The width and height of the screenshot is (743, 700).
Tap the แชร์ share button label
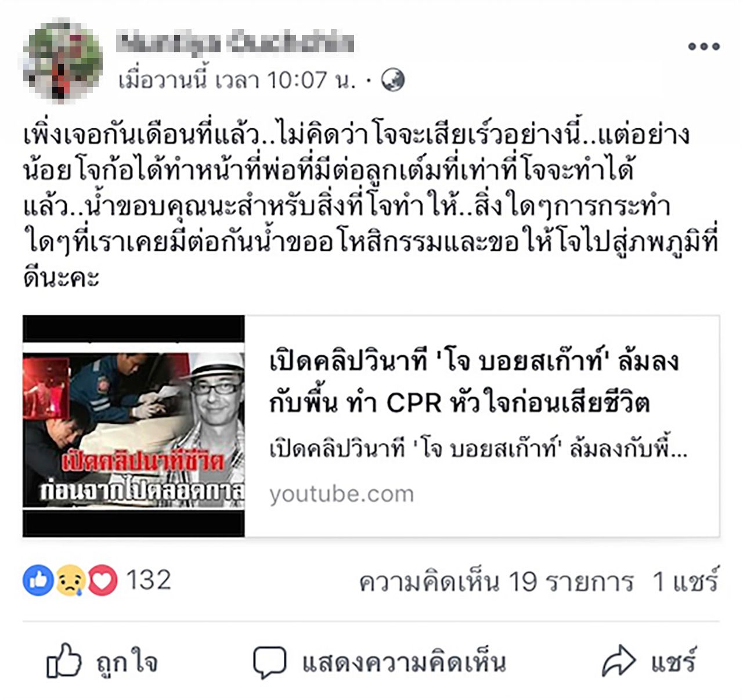673,661
